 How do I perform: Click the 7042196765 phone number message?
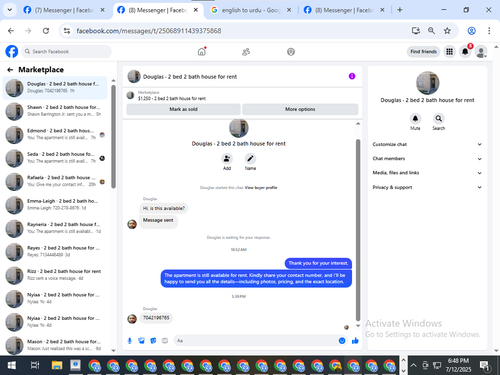tap(156, 318)
